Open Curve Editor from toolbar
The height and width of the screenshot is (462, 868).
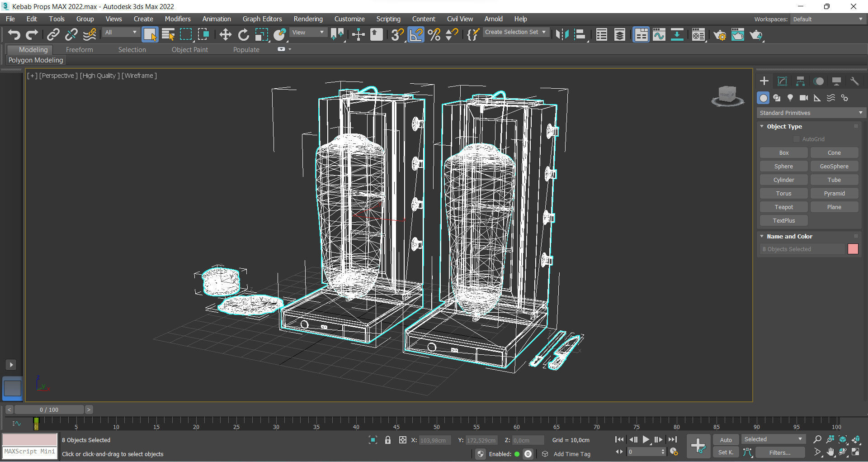(659, 34)
